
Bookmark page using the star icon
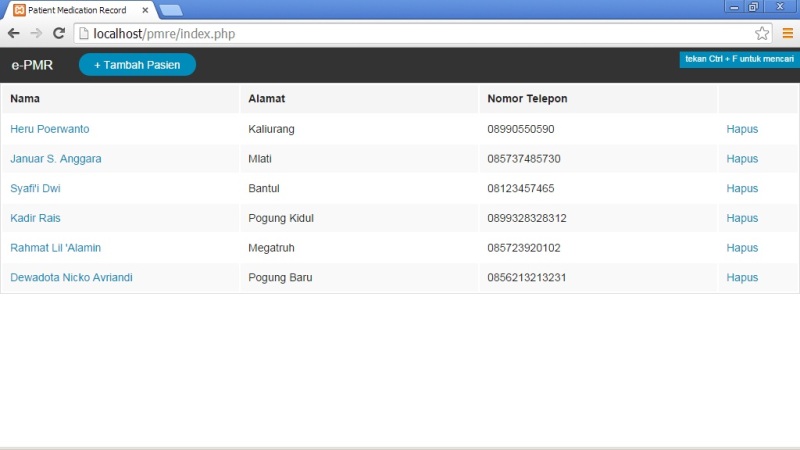(x=762, y=33)
